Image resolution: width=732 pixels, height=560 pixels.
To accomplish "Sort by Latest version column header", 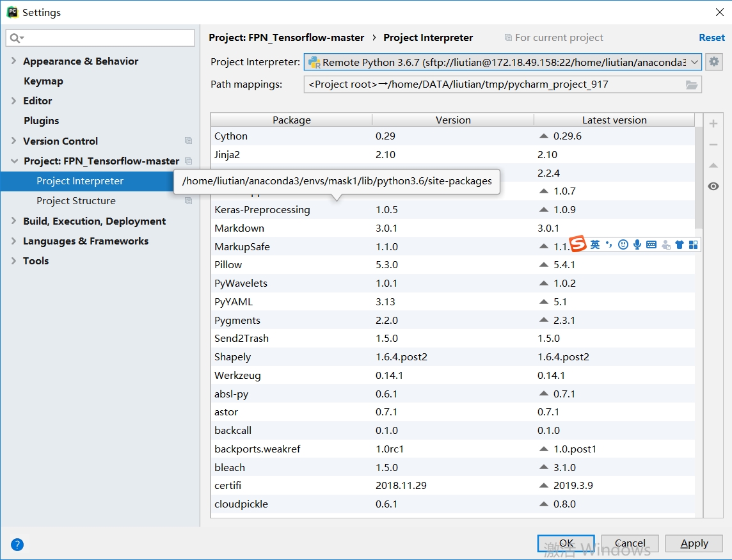I will (x=614, y=120).
